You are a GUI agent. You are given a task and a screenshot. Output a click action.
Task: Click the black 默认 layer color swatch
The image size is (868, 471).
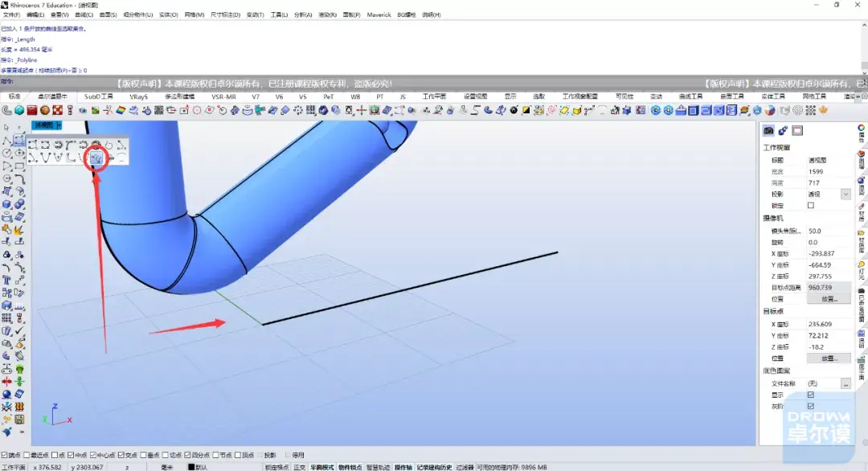[191, 467]
